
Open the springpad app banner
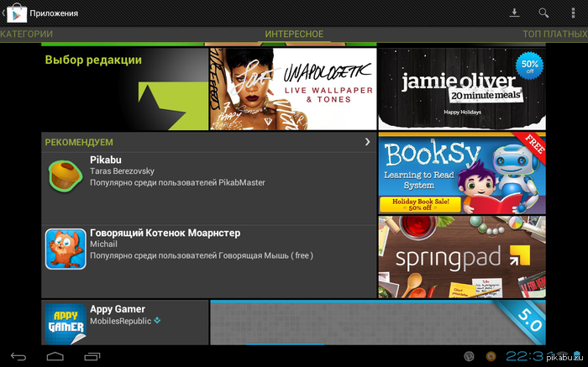(x=462, y=257)
